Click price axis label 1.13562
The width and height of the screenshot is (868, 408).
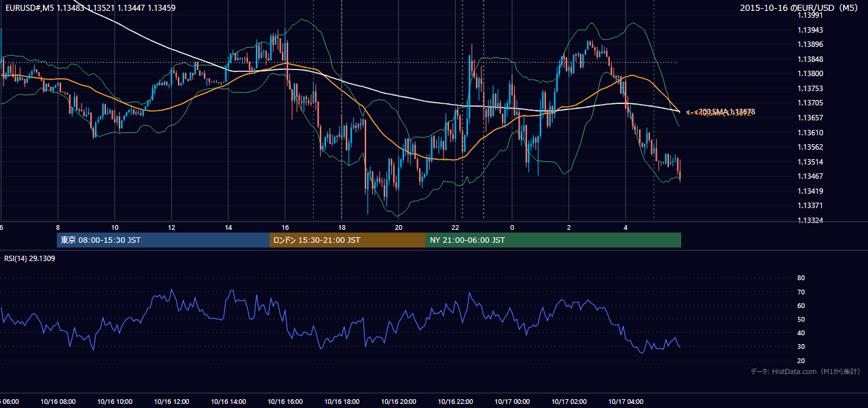(x=810, y=147)
